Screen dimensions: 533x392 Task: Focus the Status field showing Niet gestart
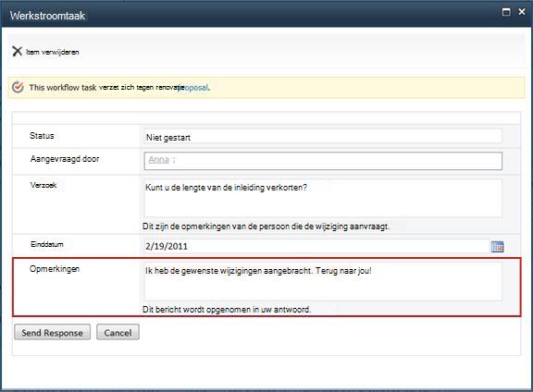click(x=323, y=137)
